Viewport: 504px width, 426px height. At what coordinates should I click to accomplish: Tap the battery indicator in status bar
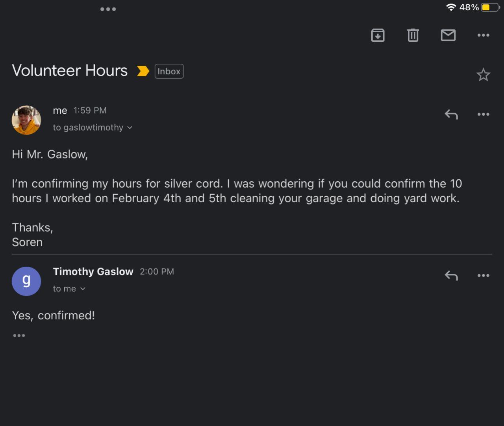point(489,7)
